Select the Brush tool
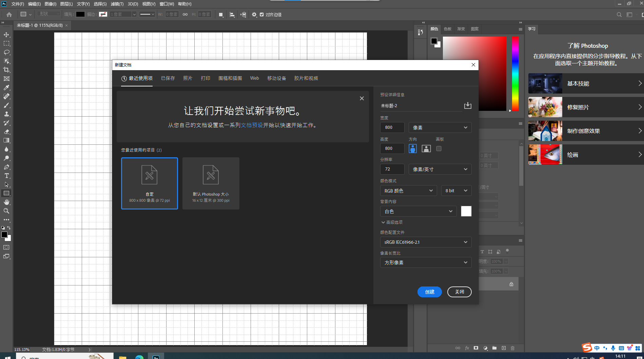The image size is (644, 359). pos(6,105)
